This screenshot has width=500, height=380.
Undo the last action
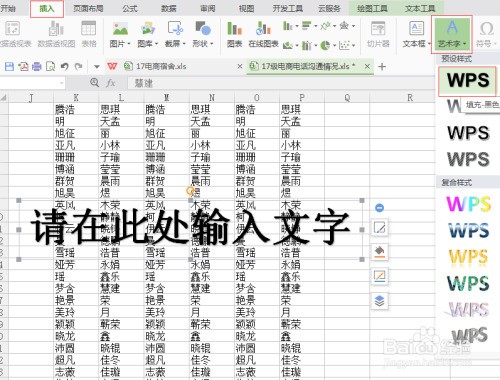[x=65, y=66]
